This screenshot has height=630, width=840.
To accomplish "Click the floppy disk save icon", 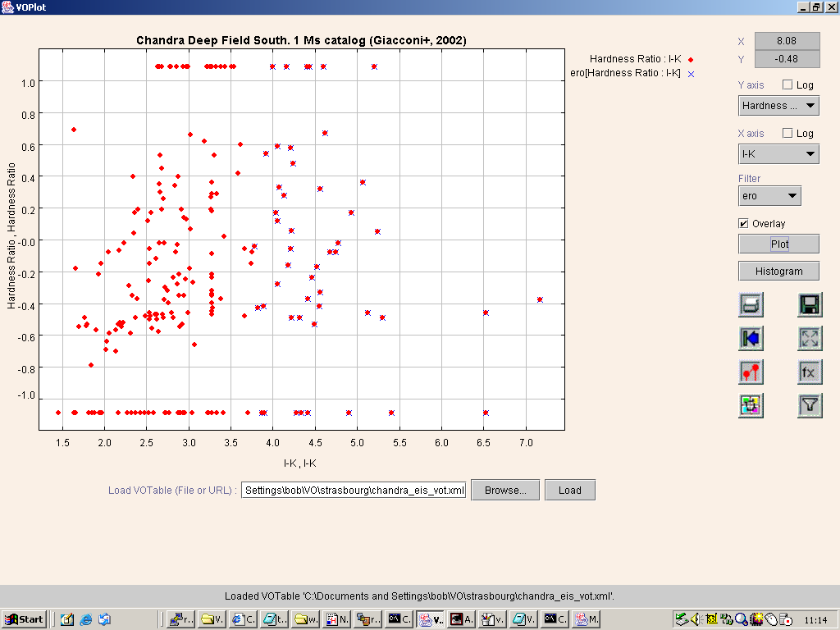I will pyautogui.click(x=810, y=306).
